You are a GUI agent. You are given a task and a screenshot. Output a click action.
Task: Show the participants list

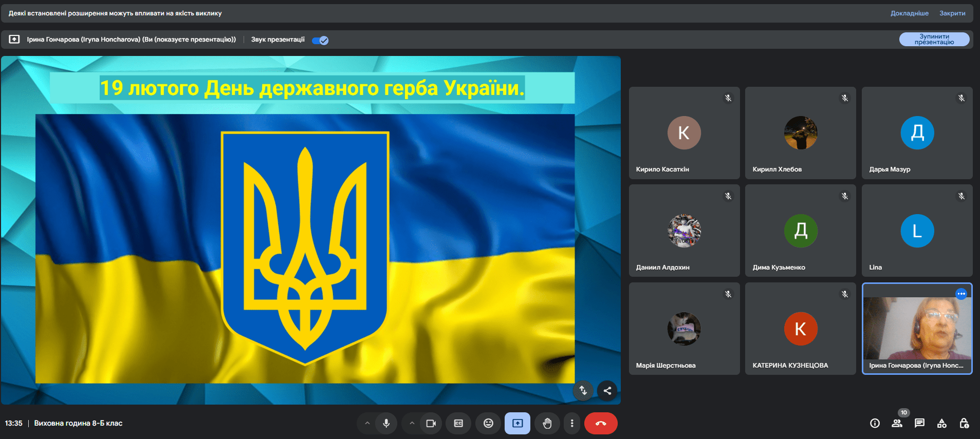pyautogui.click(x=897, y=423)
